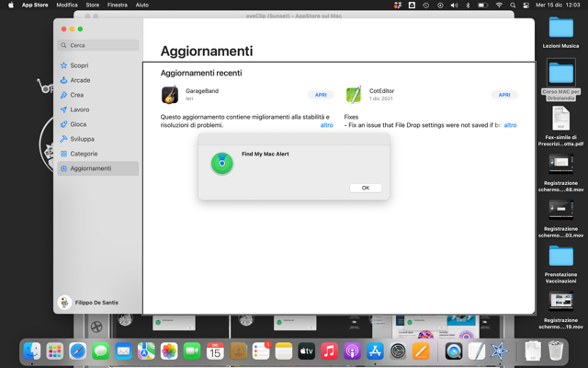Expand GarageBand notes via altro link
Image resolution: width=588 pixels, height=368 pixels.
tap(326, 125)
